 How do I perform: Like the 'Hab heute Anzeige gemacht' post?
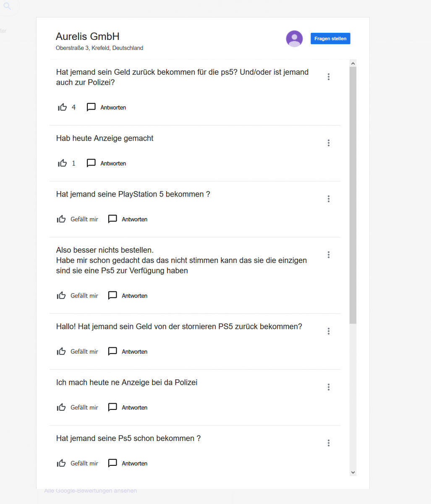63,163
